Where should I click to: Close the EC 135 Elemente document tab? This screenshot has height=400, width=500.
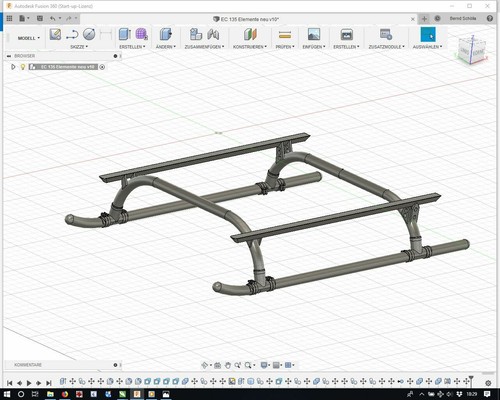413,19
